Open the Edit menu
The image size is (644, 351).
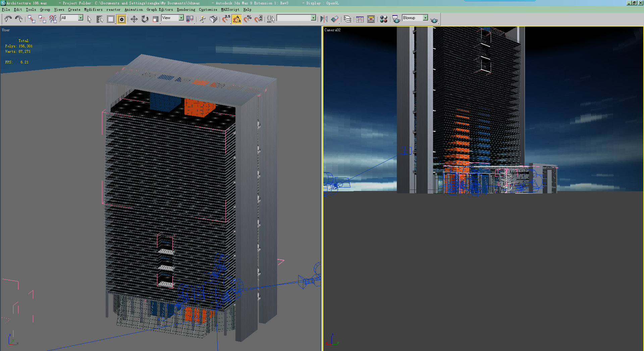[18, 9]
